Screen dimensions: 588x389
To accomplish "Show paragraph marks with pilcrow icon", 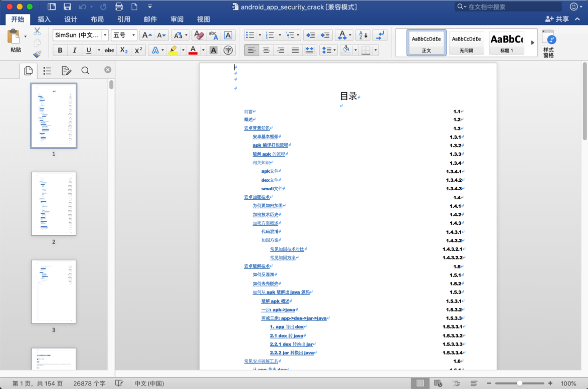I will pos(380,35).
